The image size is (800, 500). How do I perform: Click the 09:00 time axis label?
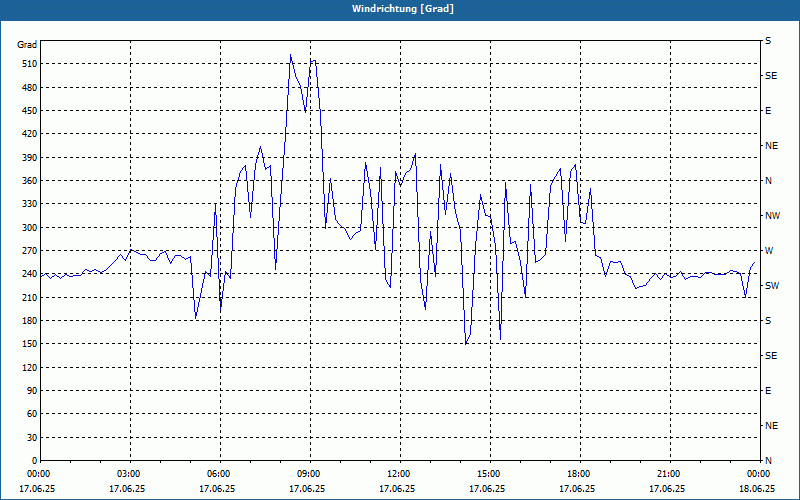point(307,473)
